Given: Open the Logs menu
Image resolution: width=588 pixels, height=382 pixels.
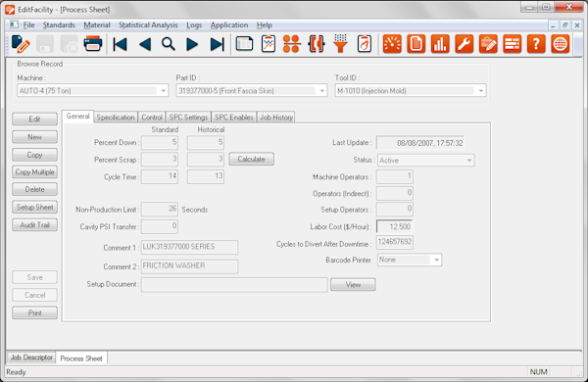Looking at the screenshot, I should pyautogui.click(x=194, y=25).
